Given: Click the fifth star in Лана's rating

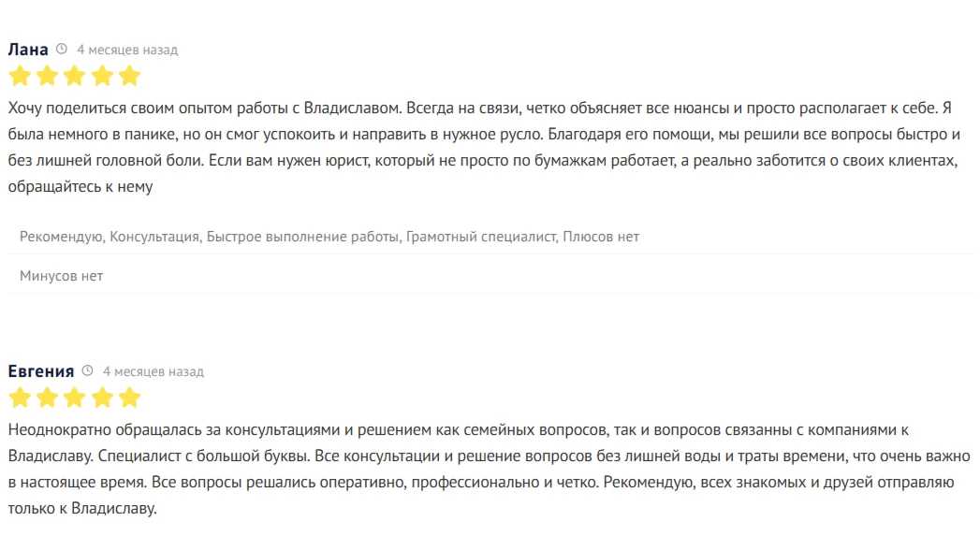Looking at the screenshot, I should (x=130, y=76).
